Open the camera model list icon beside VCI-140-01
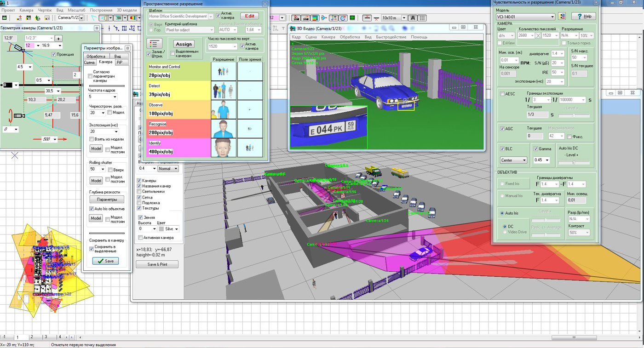This screenshot has width=644, height=348. pyautogui.click(x=562, y=17)
